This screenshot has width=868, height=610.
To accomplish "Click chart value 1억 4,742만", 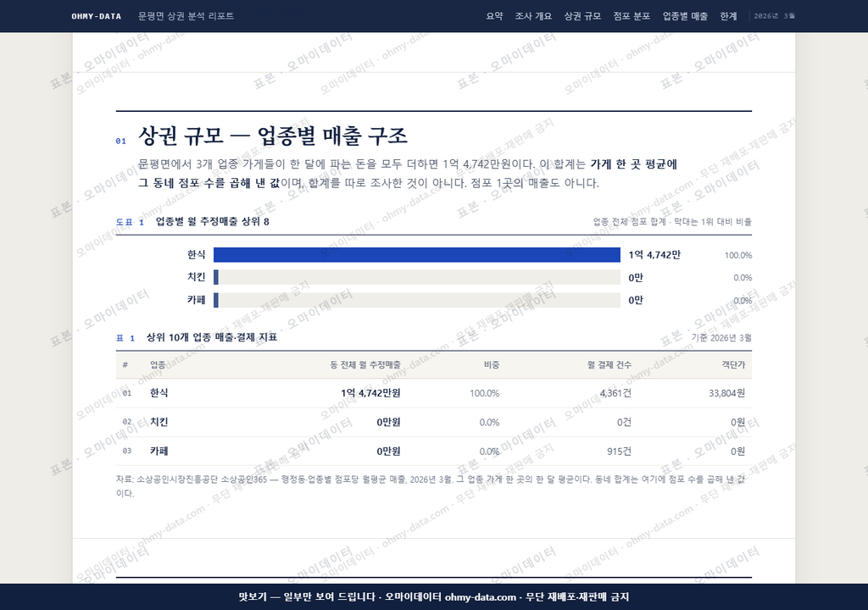I will 654,255.
